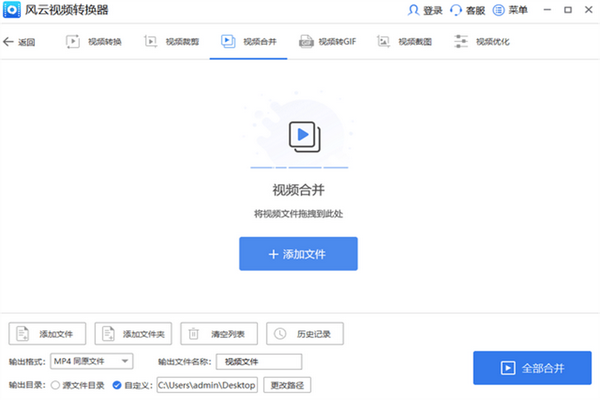Go back with the 返回 arrow
The width and height of the screenshot is (600, 400).
[8, 41]
